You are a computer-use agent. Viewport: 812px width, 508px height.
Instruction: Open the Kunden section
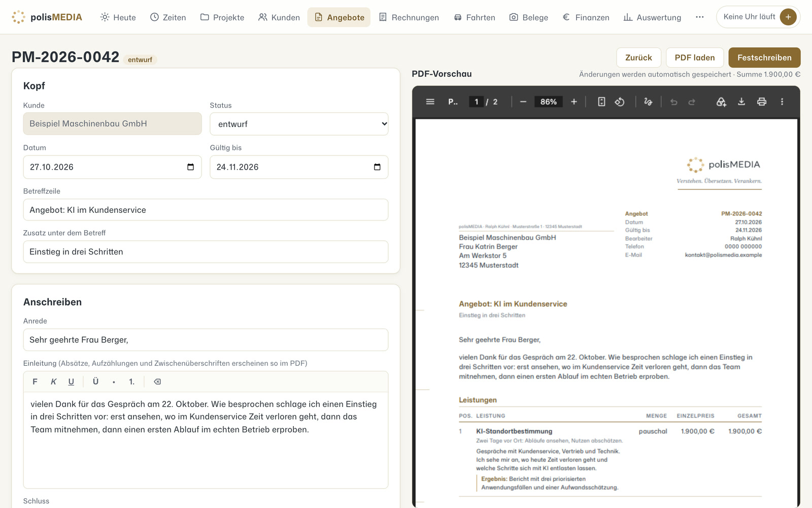279,17
